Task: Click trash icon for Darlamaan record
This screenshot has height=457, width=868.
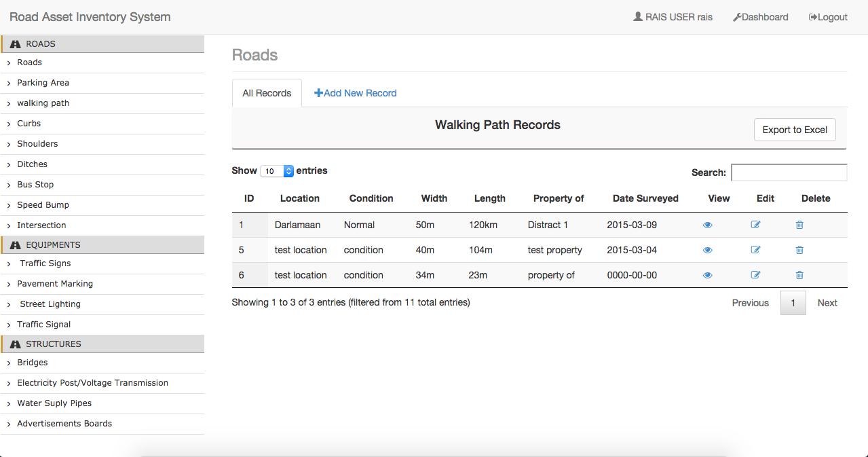Action: (799, 225)
